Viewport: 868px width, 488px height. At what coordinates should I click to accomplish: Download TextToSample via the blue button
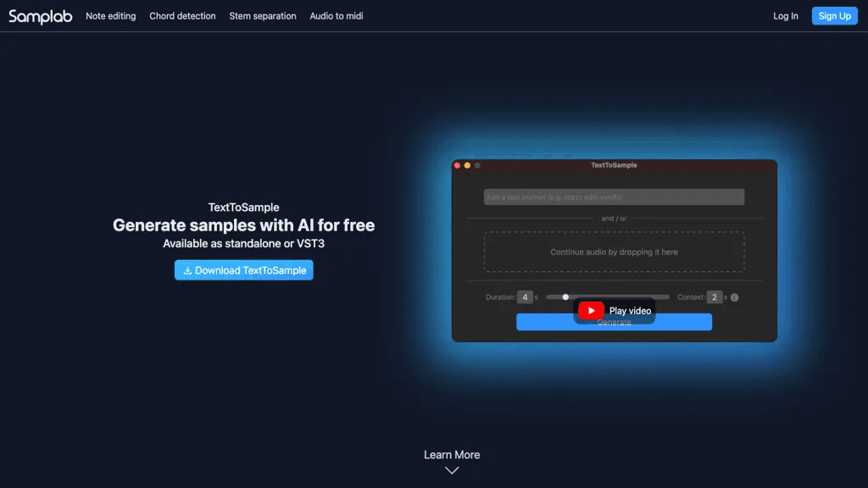243,270
